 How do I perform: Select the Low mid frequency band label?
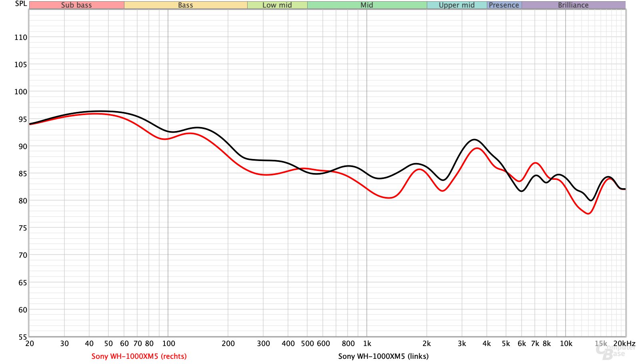pyautogui.click(x=277, y=5)
